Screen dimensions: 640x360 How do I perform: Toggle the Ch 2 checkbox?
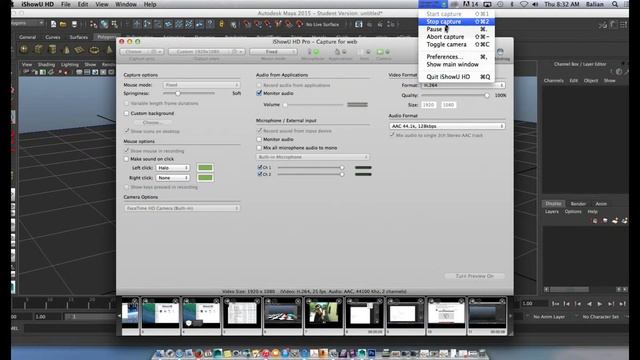tap(260, 174)
